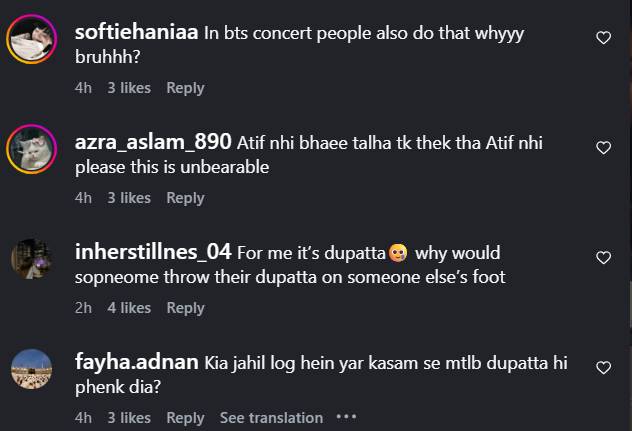
Task: Open the azra_aslam_890 username link
Action: pyautogui.click(x=153, y=142)
